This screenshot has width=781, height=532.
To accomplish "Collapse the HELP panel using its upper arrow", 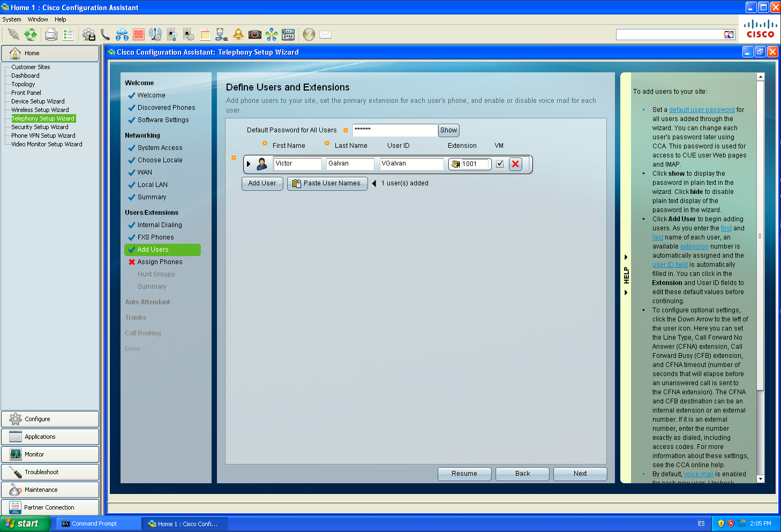I will tap(626, 257).
